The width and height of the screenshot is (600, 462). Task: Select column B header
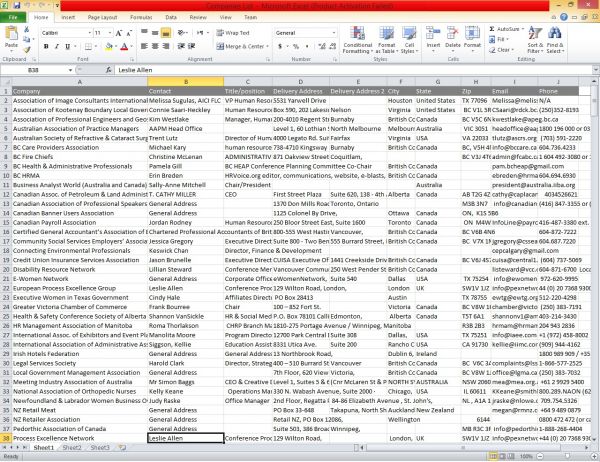tap(186, 82)
